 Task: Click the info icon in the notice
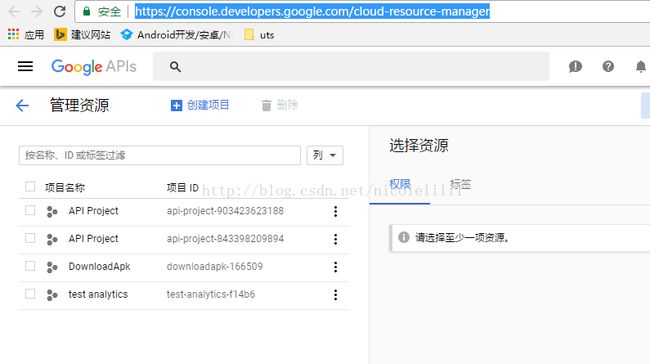[404, 238]
